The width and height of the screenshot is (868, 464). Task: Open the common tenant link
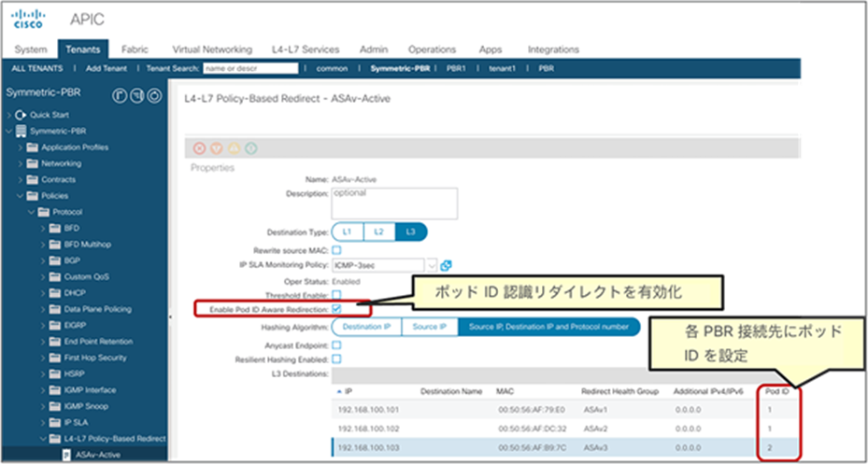point(332,68)
